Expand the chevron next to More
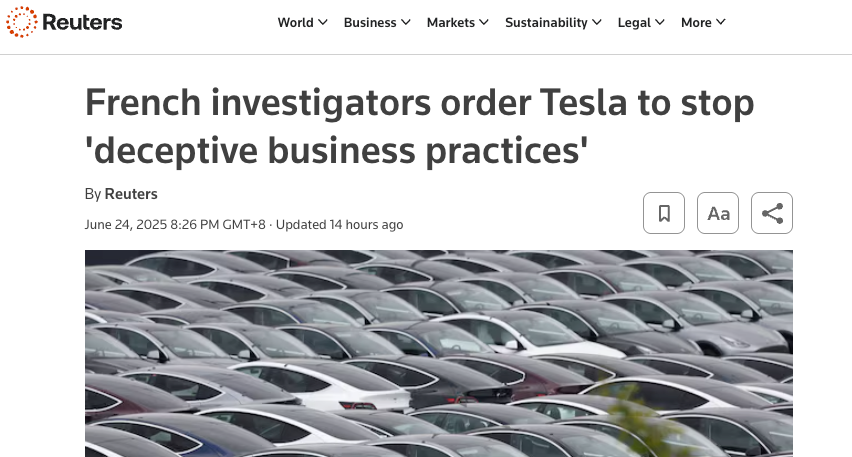The image size is (852, 457). click(720, 23)
